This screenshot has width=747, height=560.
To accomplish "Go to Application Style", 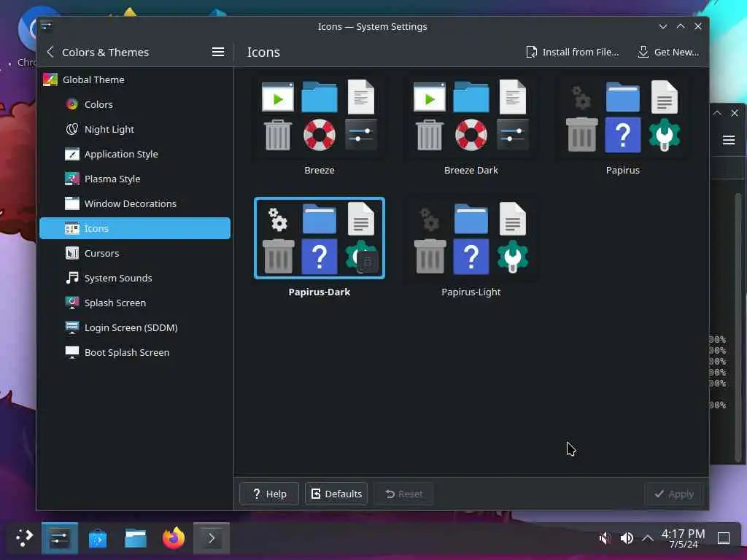I will 135,154.
